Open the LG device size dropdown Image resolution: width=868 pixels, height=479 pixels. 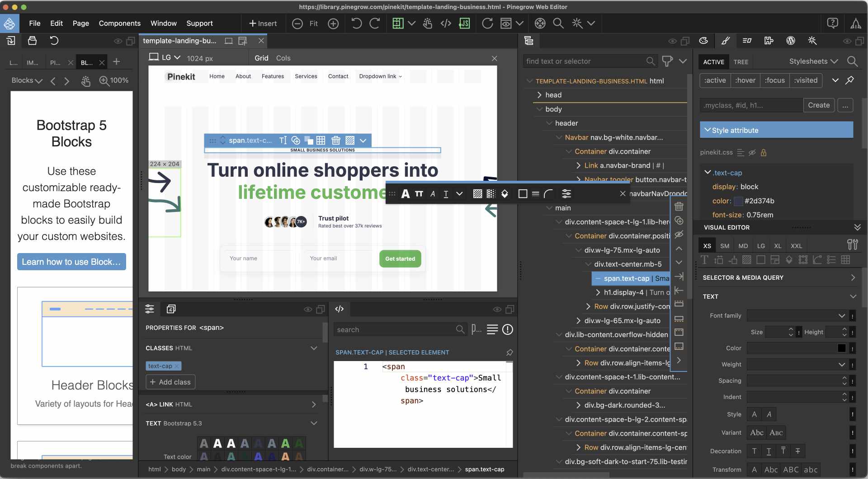(165, 58)
